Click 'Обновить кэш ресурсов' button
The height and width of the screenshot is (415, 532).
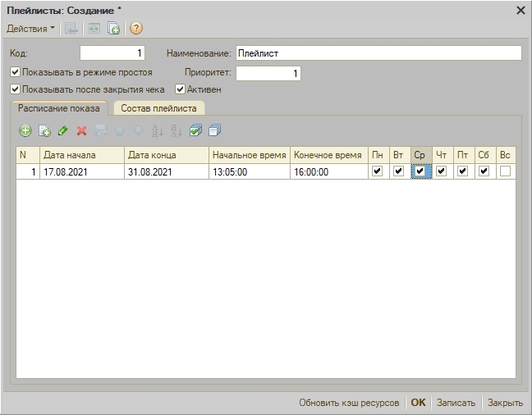349,403
